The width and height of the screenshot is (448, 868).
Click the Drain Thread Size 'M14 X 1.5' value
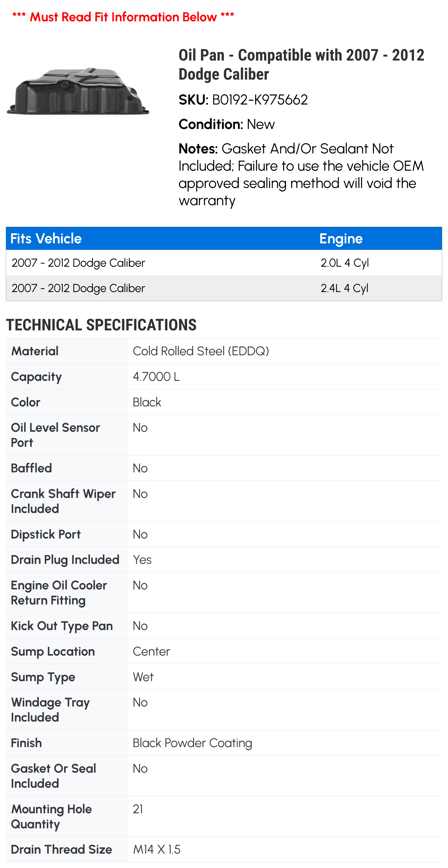(x=157, y=849)
